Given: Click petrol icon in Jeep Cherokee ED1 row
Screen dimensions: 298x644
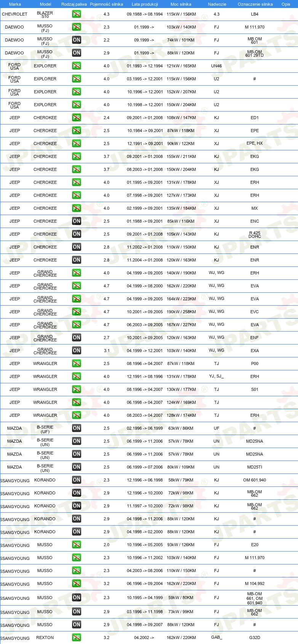Looking at the screenshot, I should pos(77,118).
